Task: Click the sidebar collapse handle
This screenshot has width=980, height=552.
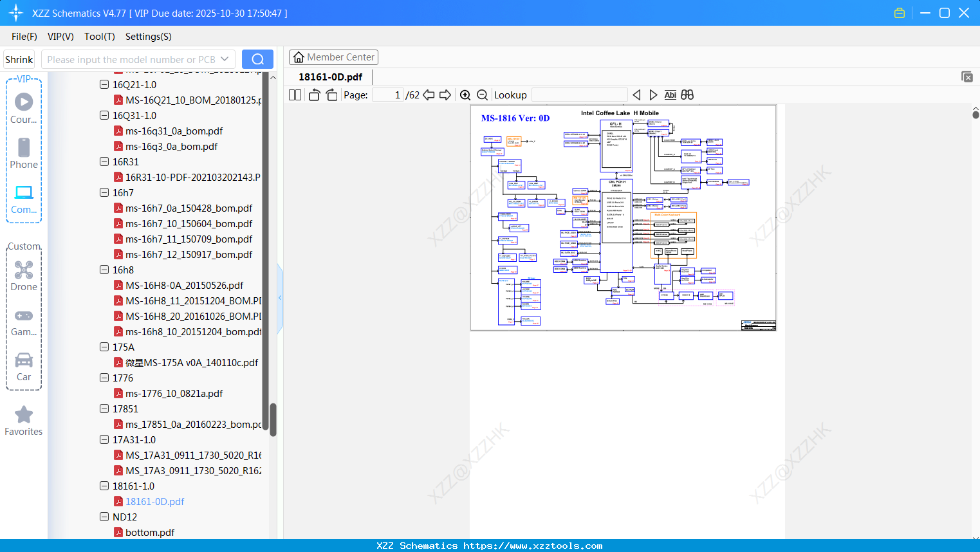Action: pyautogui.click(x=280, y=298)
